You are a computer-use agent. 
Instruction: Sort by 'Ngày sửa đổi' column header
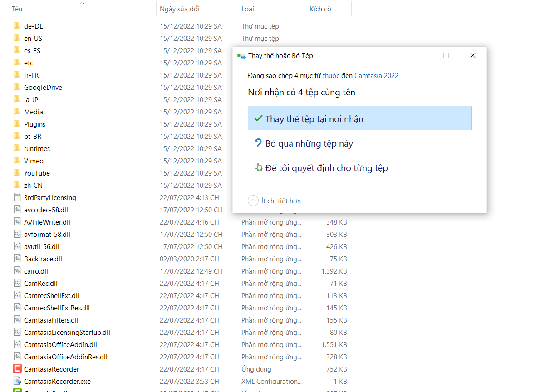tap(179, 9)
